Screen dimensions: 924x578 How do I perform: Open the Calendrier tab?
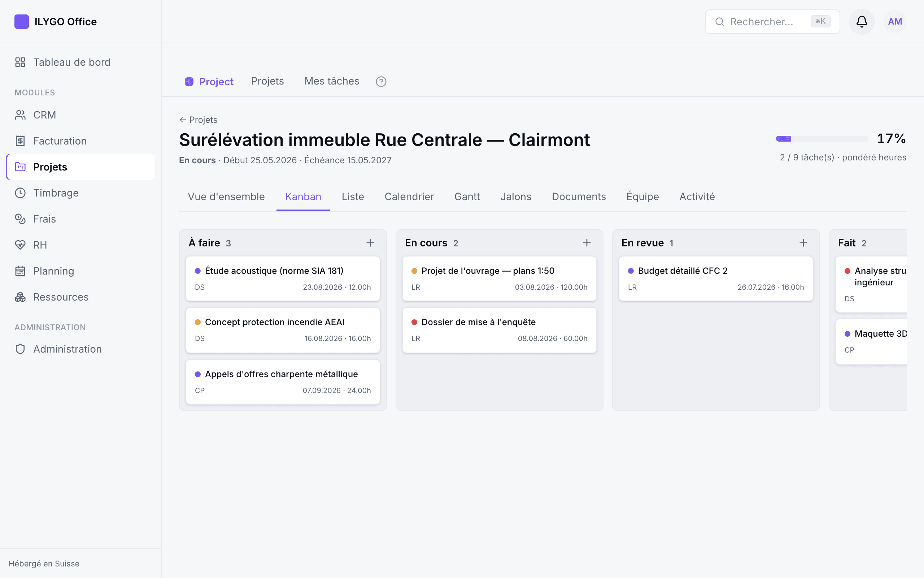pyautogui.click(x=409, y=197)
